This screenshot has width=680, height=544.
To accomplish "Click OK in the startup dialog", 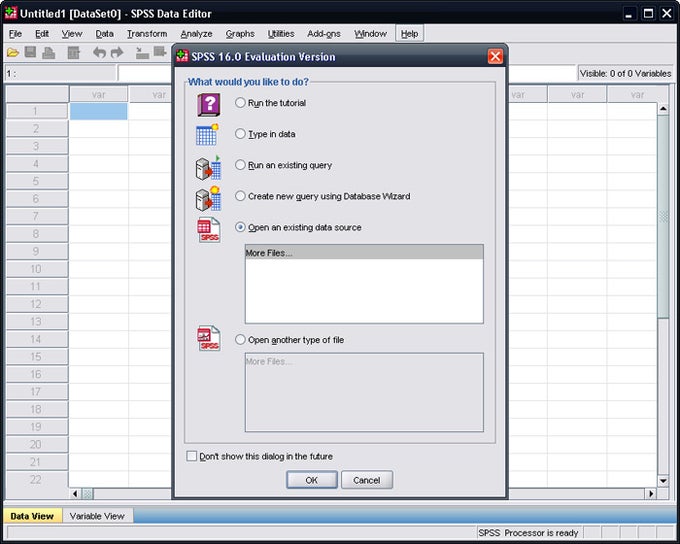I will [312, 480].
